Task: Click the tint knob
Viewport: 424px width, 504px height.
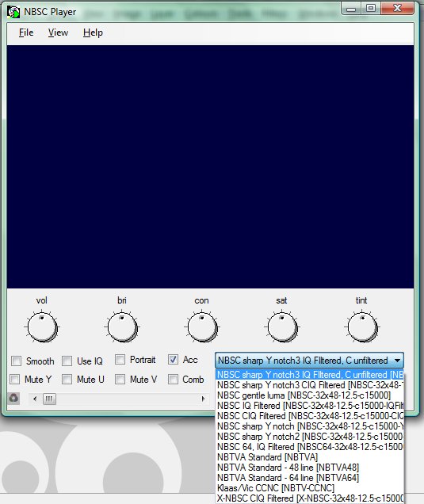Action: (362, 327)
